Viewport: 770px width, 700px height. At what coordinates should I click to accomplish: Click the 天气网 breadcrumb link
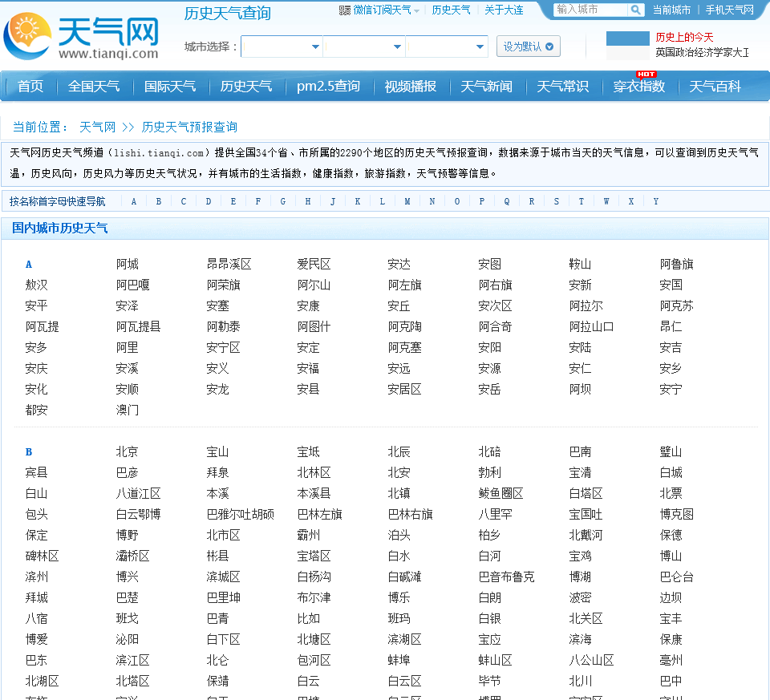(x=97, y=127)
